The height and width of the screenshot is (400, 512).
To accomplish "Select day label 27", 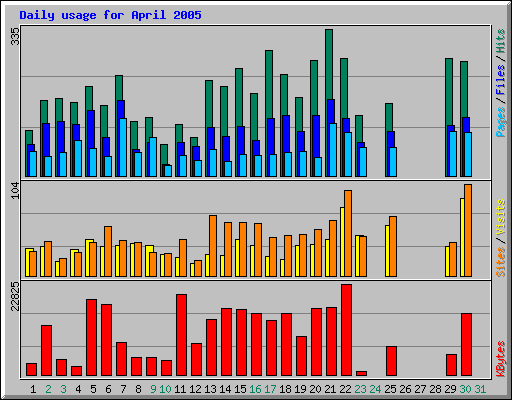I will [420, 389].
